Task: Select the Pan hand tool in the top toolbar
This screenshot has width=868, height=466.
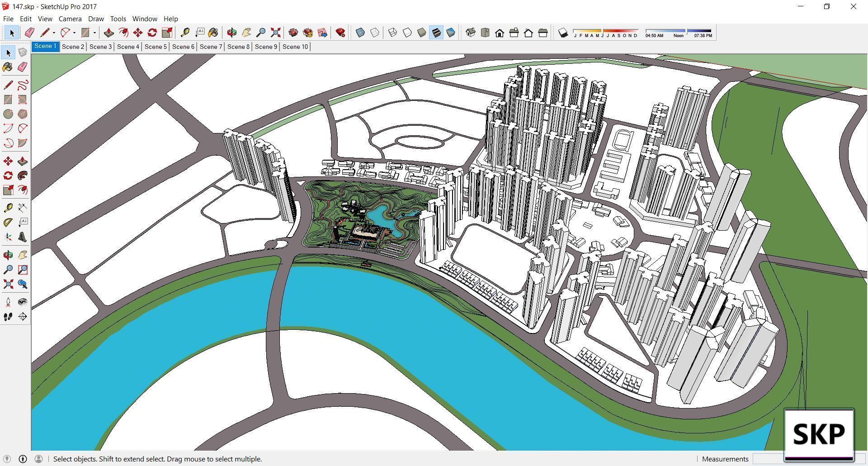Action: tap(246, 33)
